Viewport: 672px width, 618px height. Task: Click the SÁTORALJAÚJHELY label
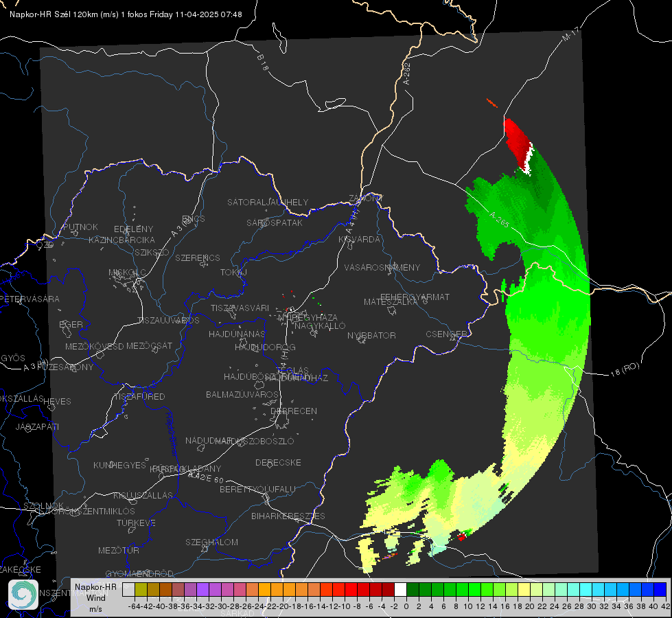268,203
